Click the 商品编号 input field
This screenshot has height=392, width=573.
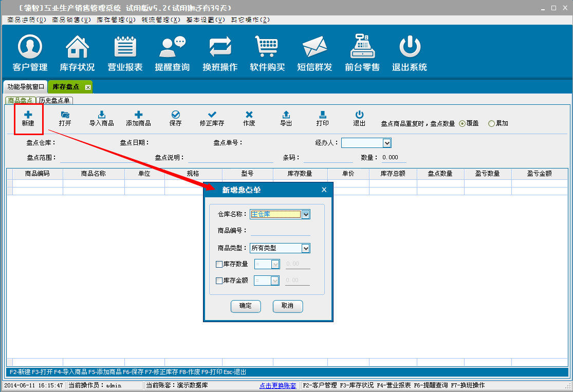280,231
